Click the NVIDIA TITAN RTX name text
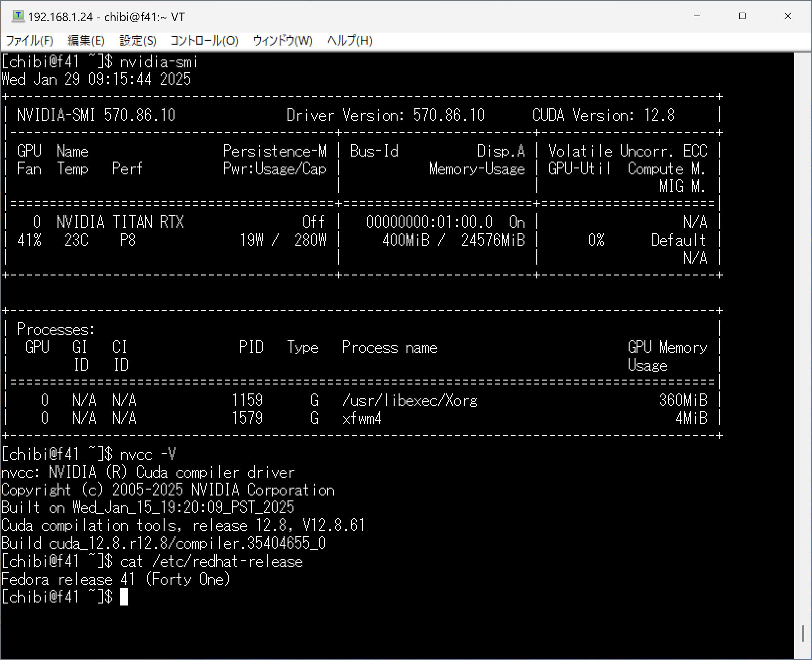The height and width of the screenshot is (660, 812). coord(120,222)
